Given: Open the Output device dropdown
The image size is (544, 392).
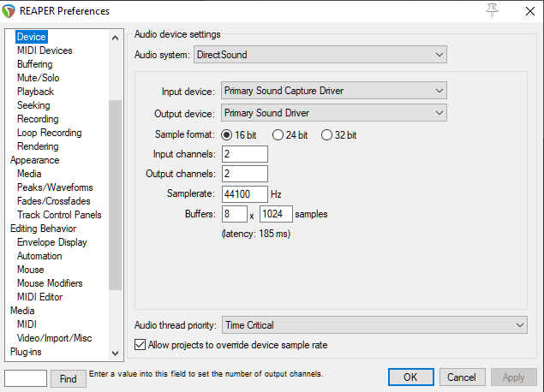Looking at the screenshot, I should [x=334, y=113].
